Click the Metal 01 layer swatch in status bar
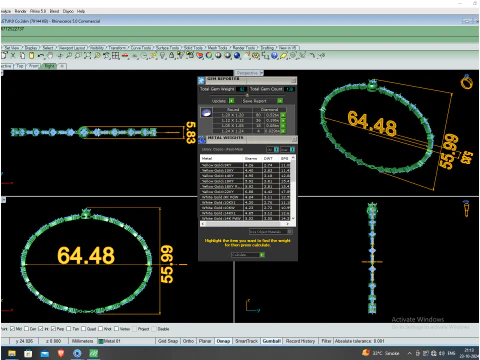This screenshot has width=480, height=360. point(100,341)
